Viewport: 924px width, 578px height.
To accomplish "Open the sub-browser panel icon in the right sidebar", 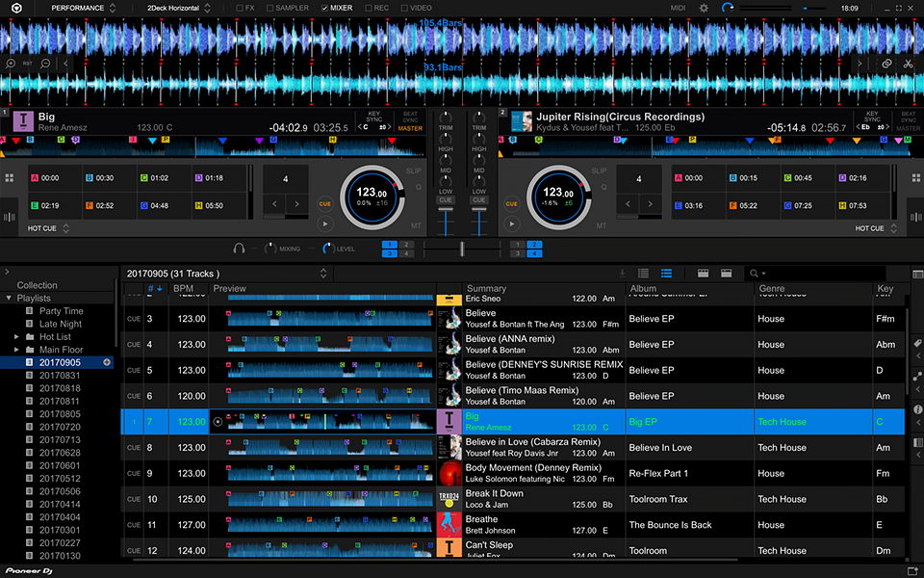I will 917,442.
